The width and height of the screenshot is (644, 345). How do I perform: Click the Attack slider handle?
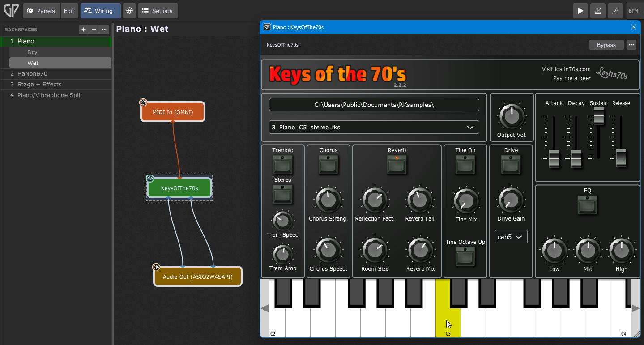554,158
